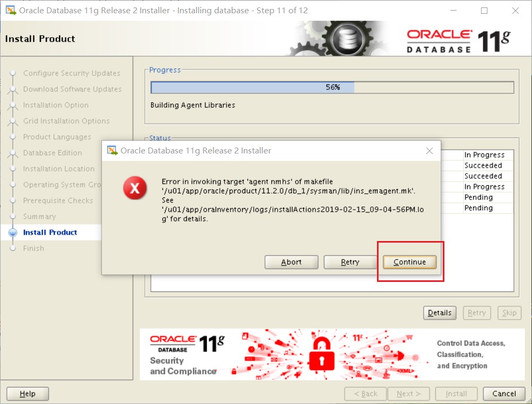Click Retry in the error dialog
This screenshot has width=532, height=404.
coord(350,262)
